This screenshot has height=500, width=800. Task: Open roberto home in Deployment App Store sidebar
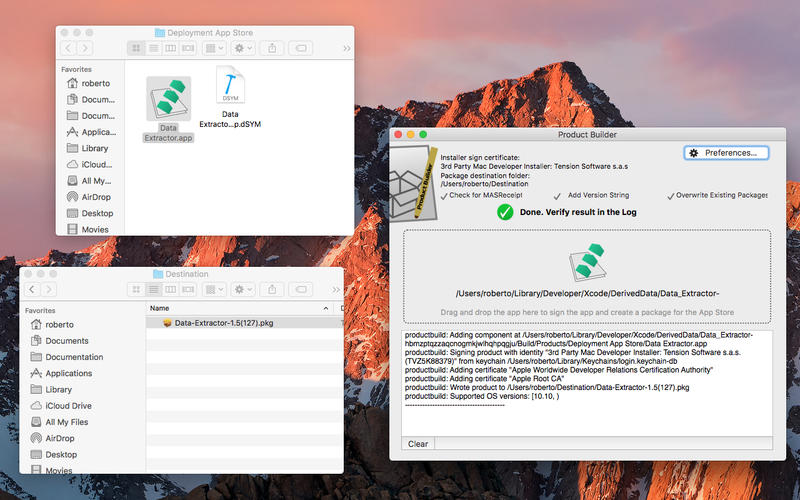pyautogui.click(x=89, y=83)
